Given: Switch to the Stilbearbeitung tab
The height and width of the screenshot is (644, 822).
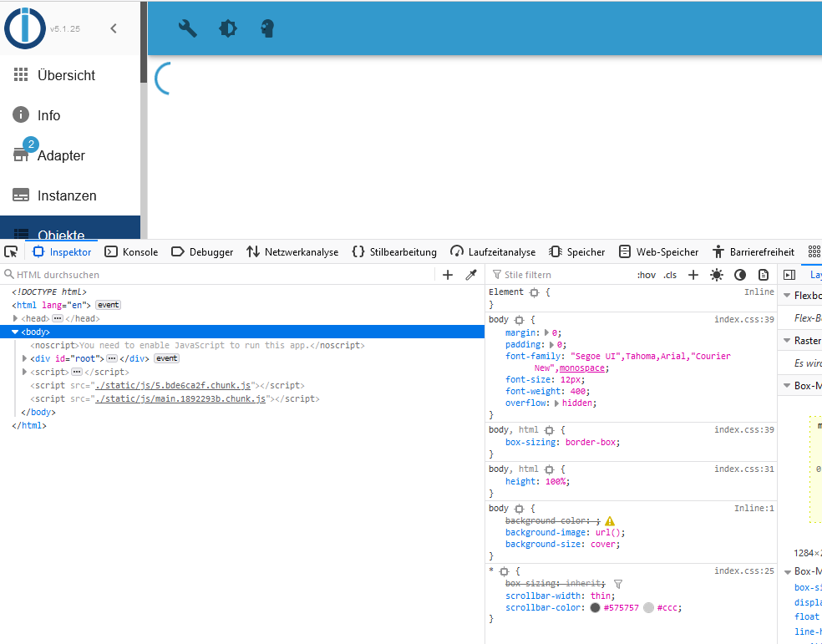Looking at the screenshot, I should click(394, 252).
